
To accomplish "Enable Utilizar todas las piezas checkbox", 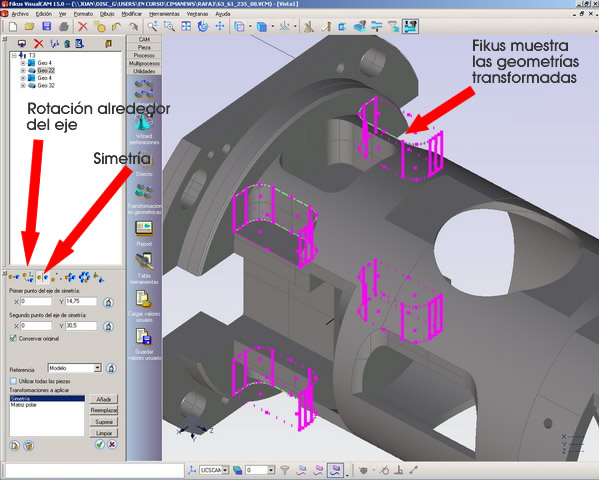I will 13,381.
